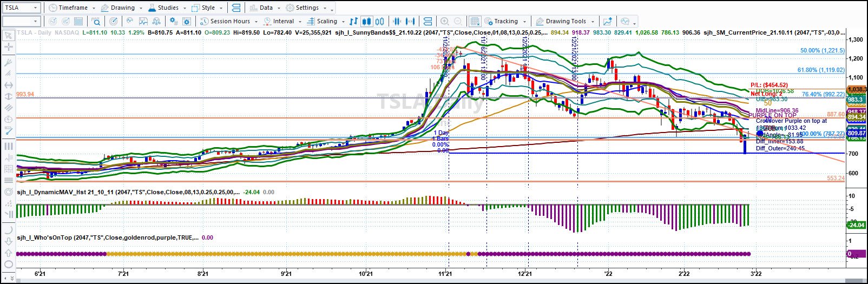Viewport: 868px width, 284px height.
Task: Open the Studies menu
Action: point(163,8)
